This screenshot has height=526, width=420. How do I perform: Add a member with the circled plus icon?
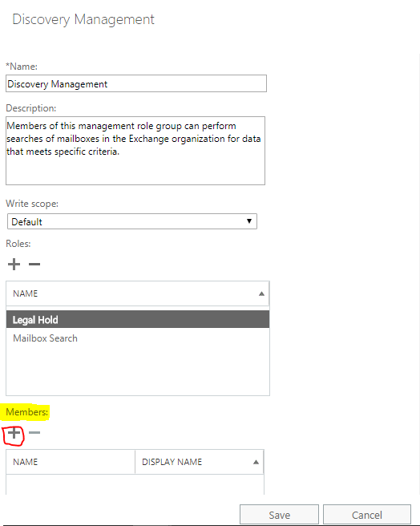pos(14,433)
